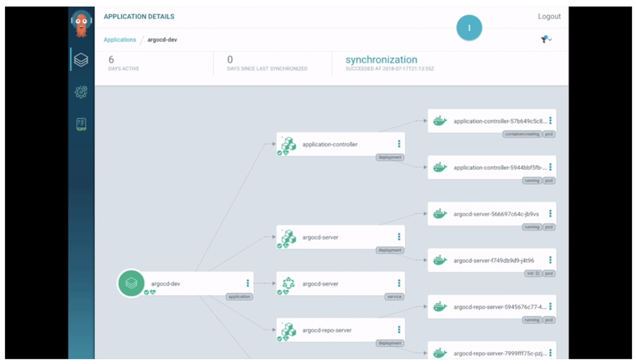Click docker icon of application-controller-57b649c5c8 pod
Screen dimensions: 637x364
pos(440,120)
